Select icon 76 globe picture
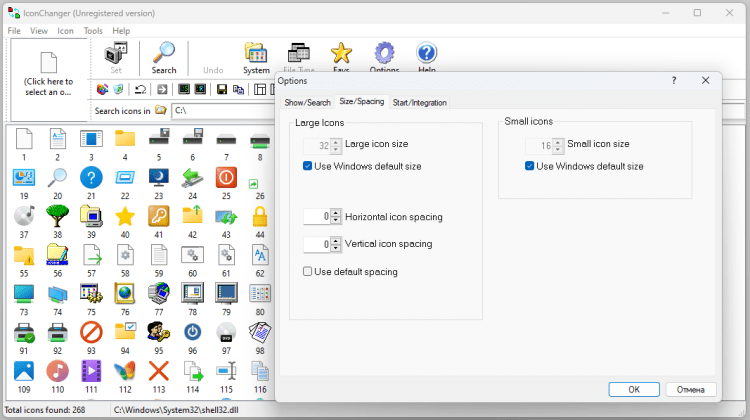Image resolution: width=750 pixels, height=420 pixels. (125, 293)
